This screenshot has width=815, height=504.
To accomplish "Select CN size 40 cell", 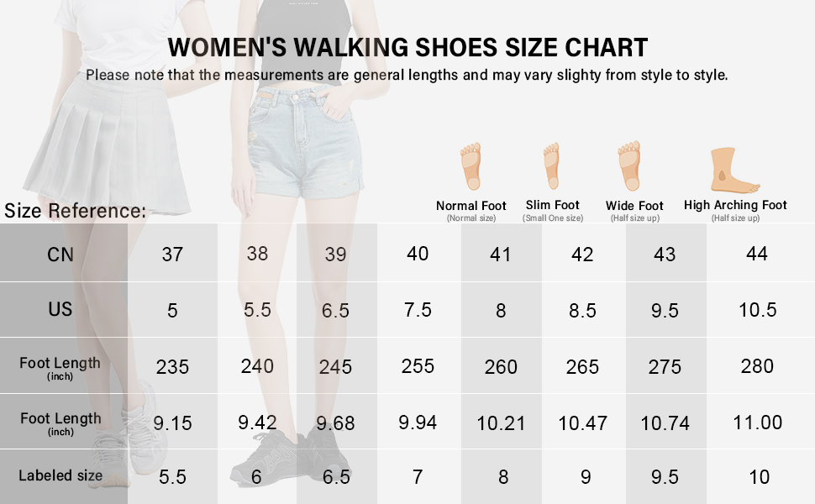I will (x=418, y=254).
